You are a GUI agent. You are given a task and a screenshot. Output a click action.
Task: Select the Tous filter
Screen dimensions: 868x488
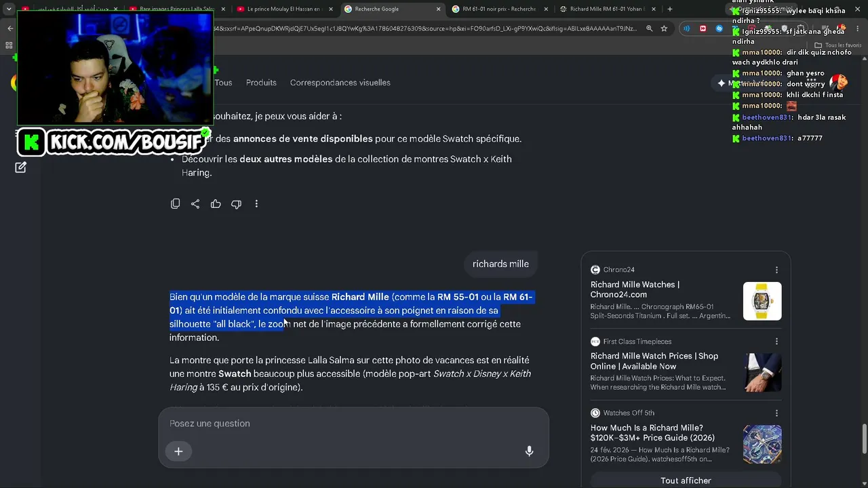click(223, 83)
